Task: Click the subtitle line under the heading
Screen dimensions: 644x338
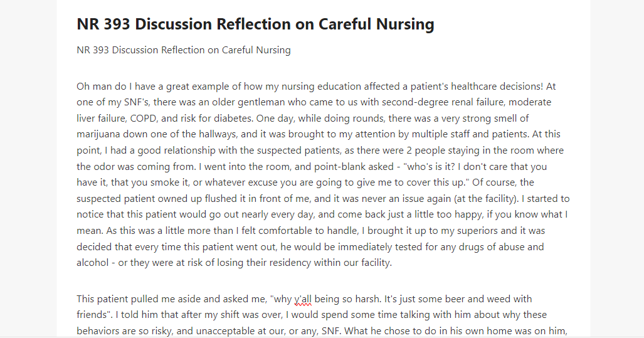Action: [184, 50]
